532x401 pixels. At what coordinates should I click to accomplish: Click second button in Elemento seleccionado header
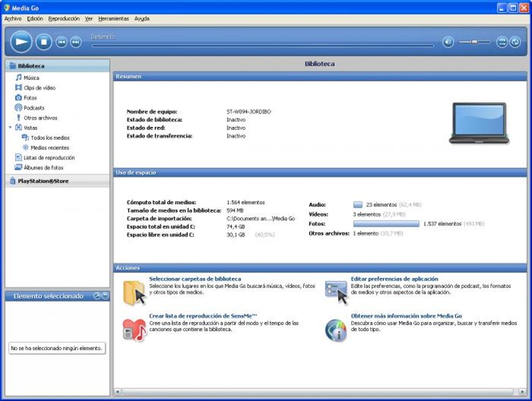(105, 296)
